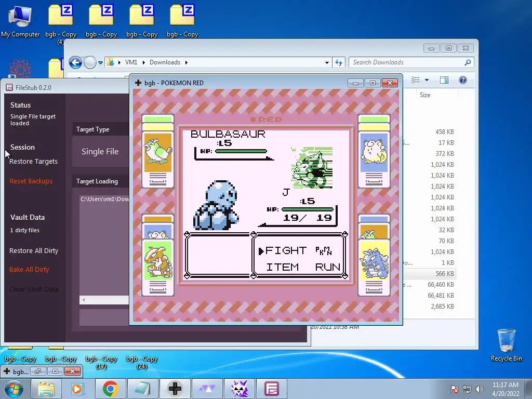Select PKMN option in battle menu
This screenshot has height=399, width=532.
pos(323,251)
